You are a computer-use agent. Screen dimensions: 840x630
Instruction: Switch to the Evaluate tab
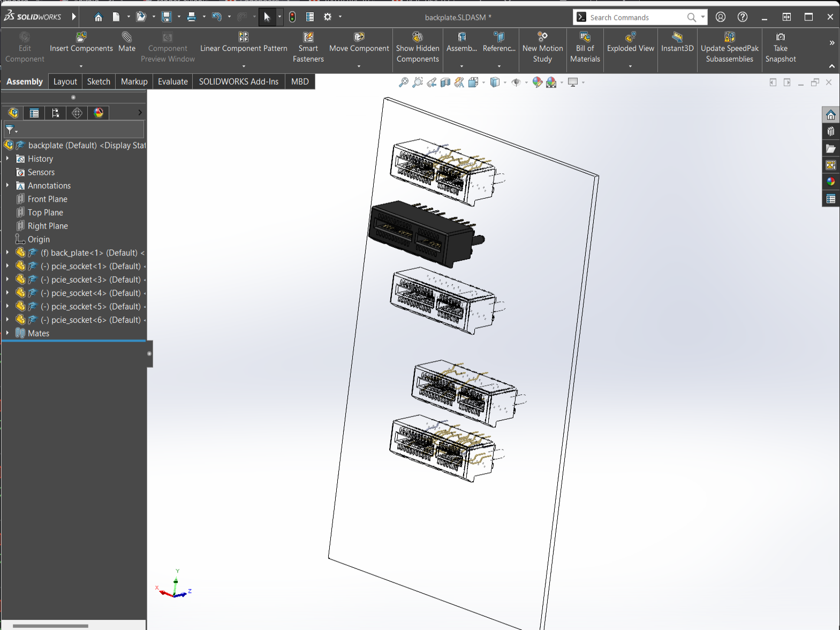[x=172, y=81]
